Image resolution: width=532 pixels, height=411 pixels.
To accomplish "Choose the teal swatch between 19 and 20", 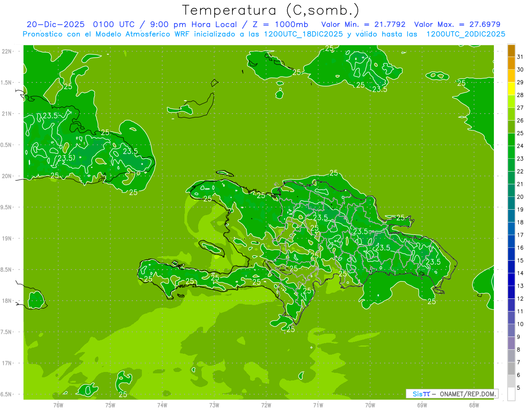I will click(511, 203).
